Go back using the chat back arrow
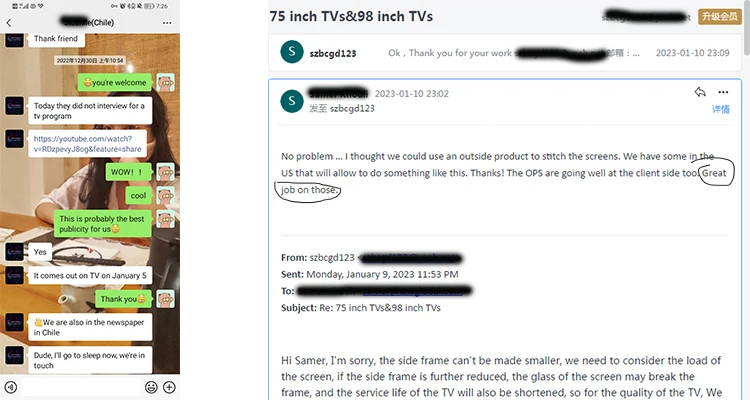This screenshot has height=400, width=750. pos(9,22)
